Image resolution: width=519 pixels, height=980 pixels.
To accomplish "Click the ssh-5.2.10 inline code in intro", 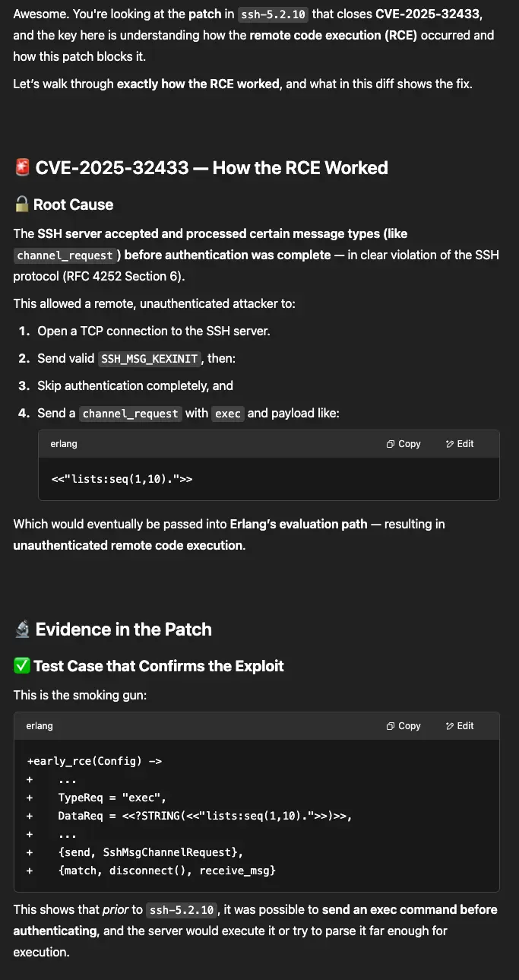I will point(274,14).
